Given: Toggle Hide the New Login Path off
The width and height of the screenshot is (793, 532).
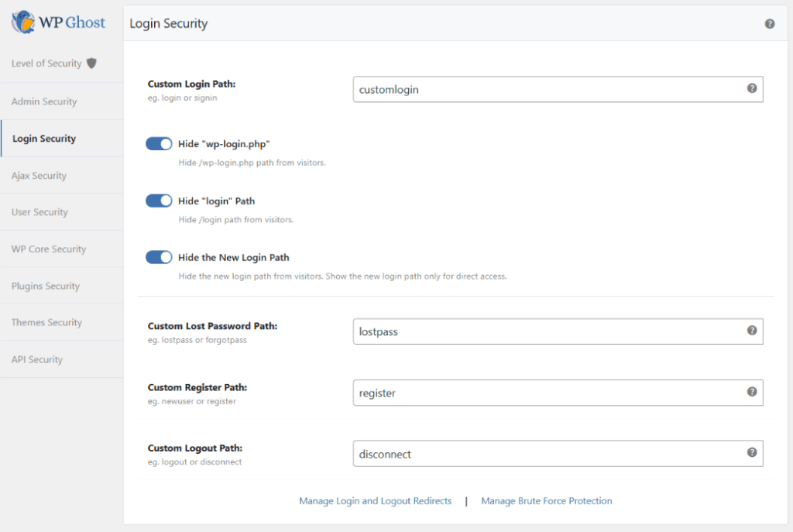Looking at the screenshot, I should pos(159,257).
